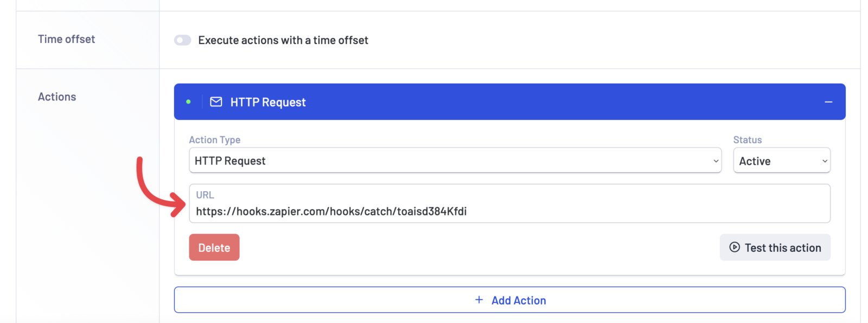Select the Time offset section label
868x323 pixels.
coord(66,39)
